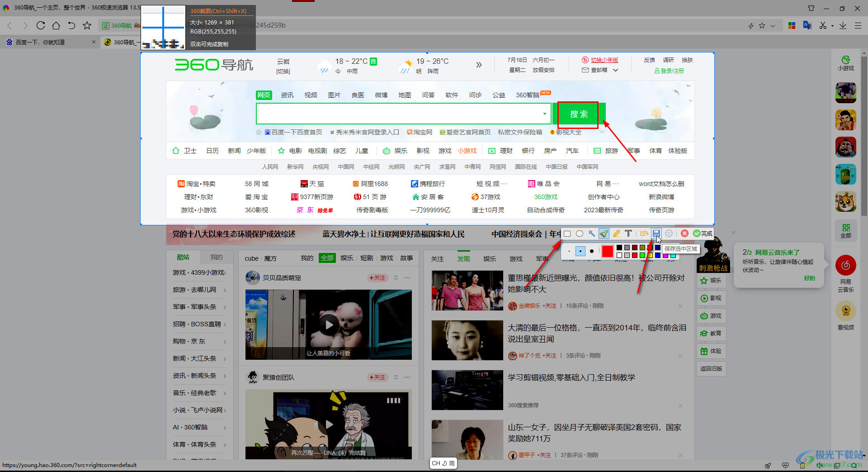Open the browser hamburger menu
Image resolution: width=868 pixels, height=472 pixels.
[x=858, y=26]
